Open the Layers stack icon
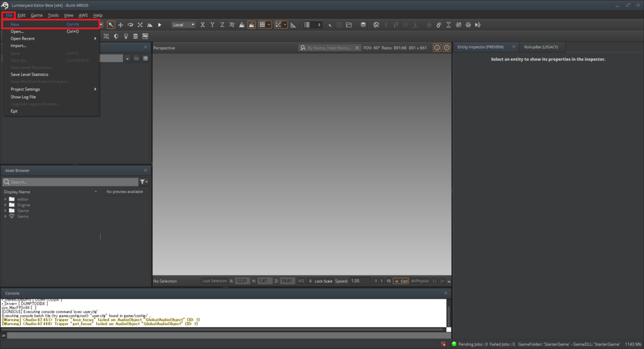Viewport: 644px width, 349px height. pyautogui.click(x=363, y=25)
